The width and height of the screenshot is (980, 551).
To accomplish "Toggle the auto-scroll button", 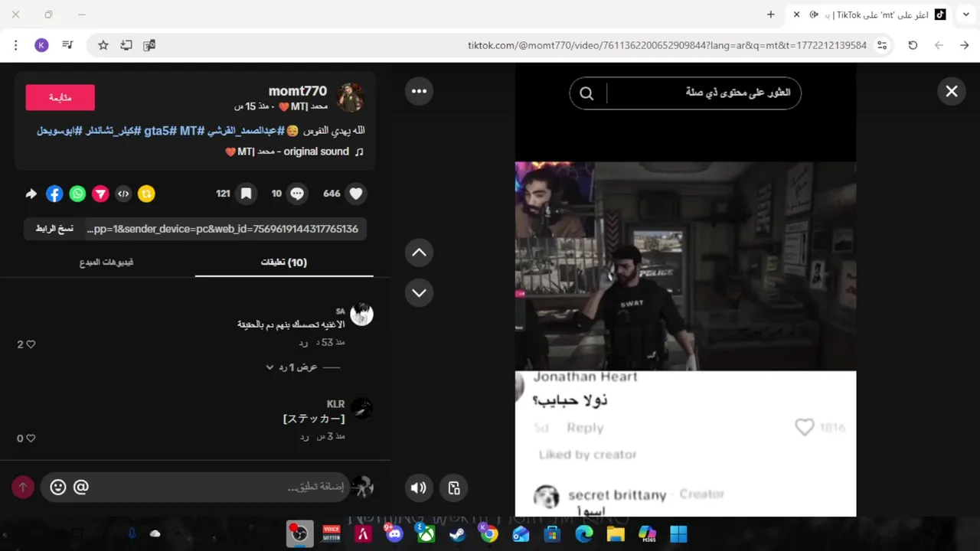I will pos(454,487).
